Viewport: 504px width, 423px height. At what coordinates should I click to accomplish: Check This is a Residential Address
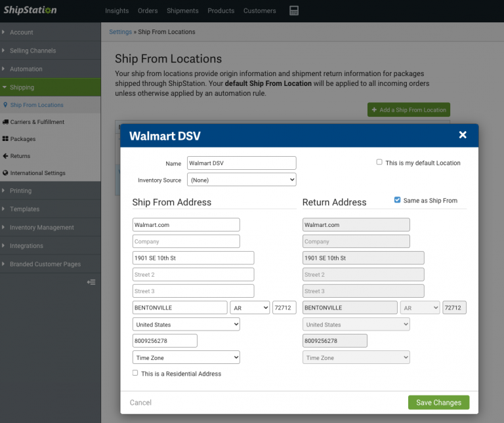[135, 373]
